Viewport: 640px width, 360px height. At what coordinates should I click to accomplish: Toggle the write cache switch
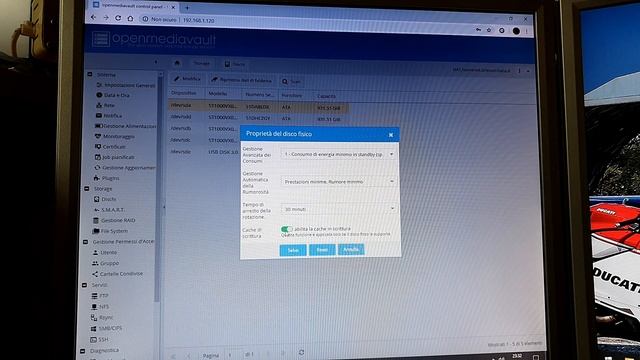287,229
